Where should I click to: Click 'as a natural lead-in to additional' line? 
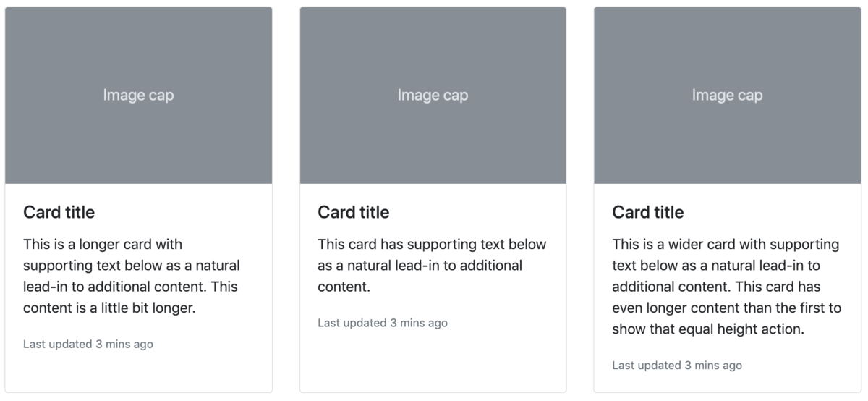tap(420, 265)
